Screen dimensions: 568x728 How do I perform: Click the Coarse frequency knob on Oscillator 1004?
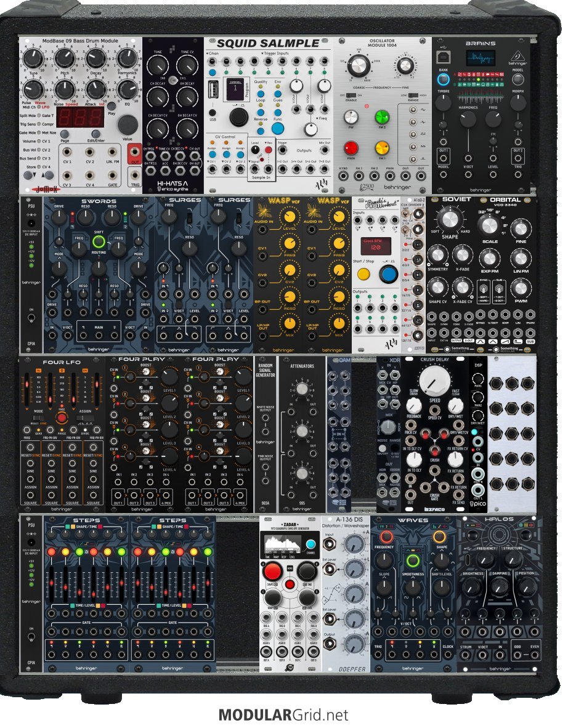click(x=359, y=65)
